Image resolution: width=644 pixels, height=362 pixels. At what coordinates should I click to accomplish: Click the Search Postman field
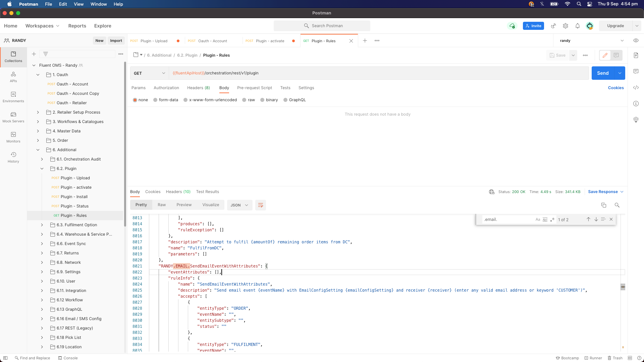(x=322, y=26)
